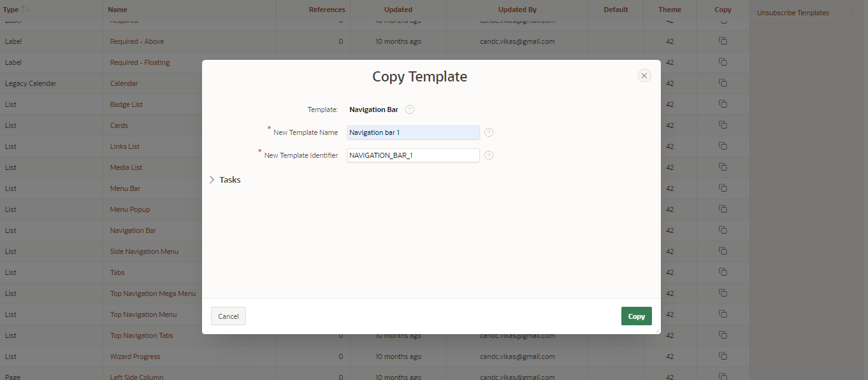Click the copy icon in the Cards row
Viewport: 868px width, 380px height.
(x=723, y=125)
